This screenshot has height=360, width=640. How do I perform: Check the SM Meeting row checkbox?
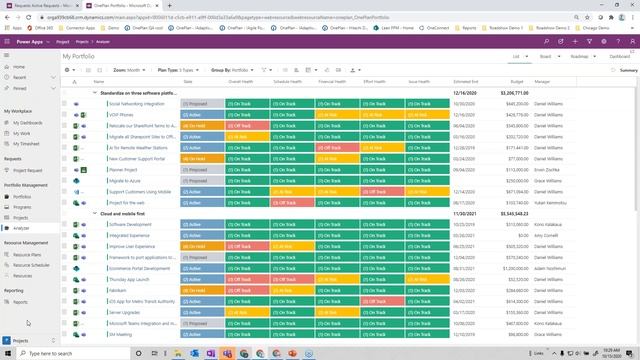pyautogui.click(x=64, y=334)
